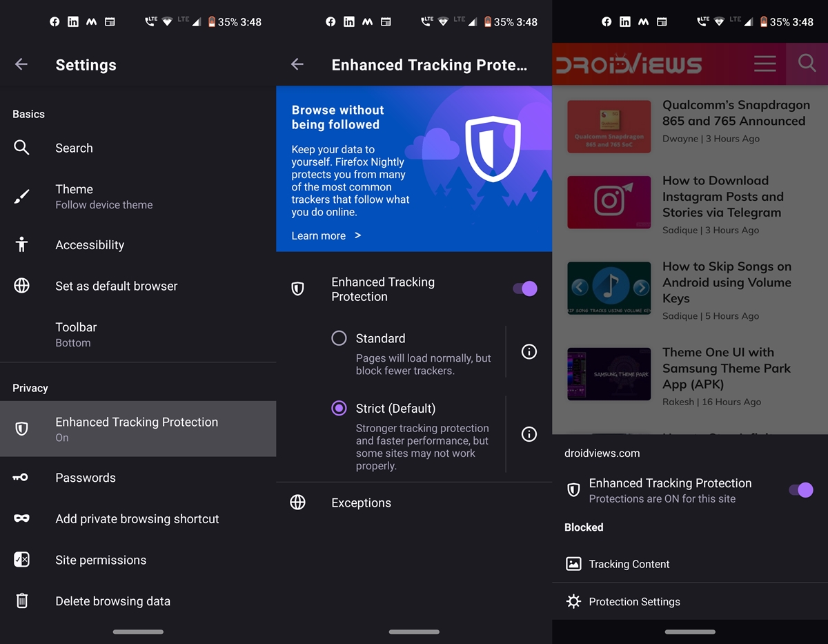
Task: Click battery indicator in right status bar
Action: tap(763, 22)
